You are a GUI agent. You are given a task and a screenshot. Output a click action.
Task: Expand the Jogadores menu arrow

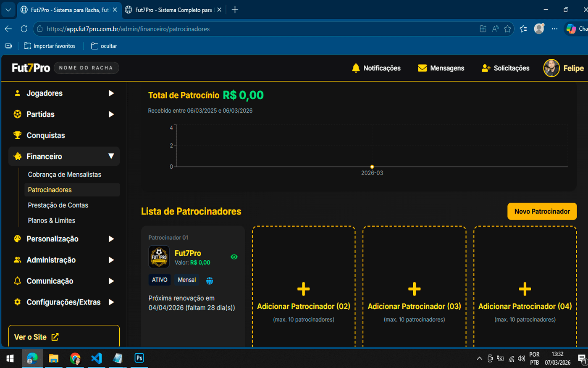click(x=111, y=93)
